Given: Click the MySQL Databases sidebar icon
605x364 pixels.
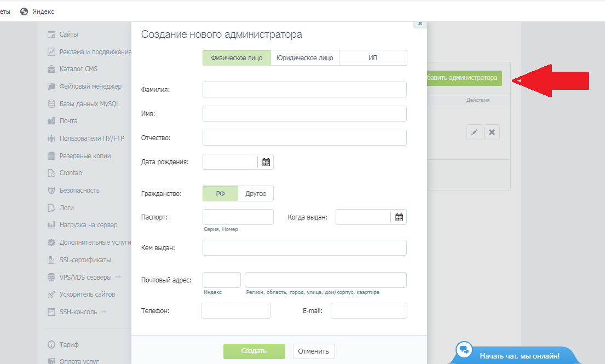Looking at the screenshot, I should tap(51, 103).
